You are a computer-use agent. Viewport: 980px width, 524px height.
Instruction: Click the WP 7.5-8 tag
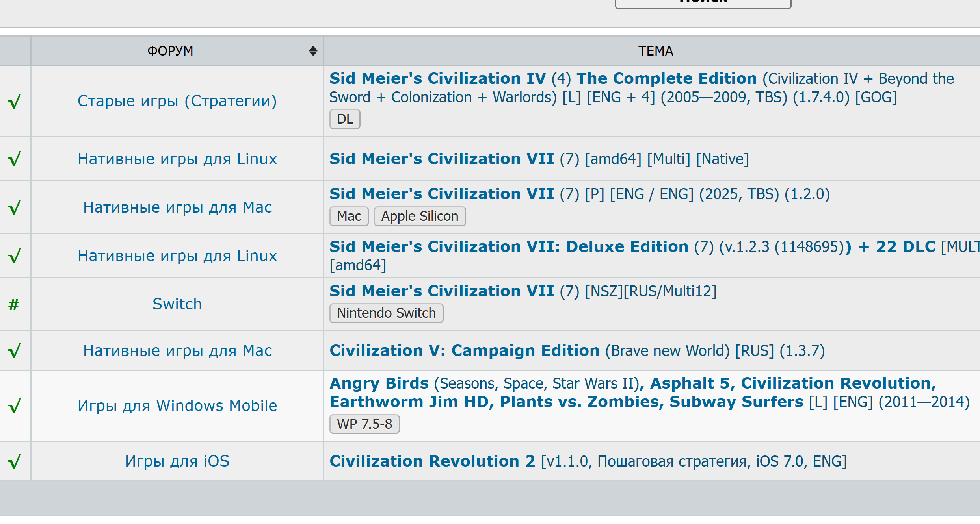click(364, 424)
